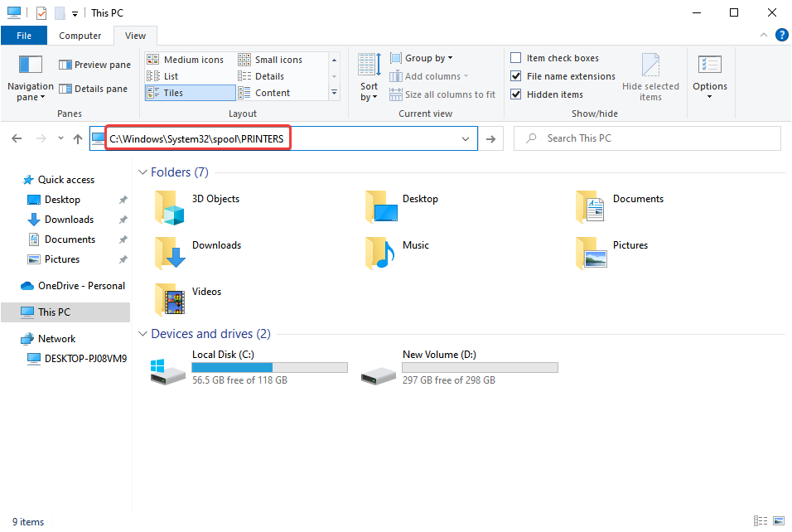
Task: Go forward with the forward arrow
Action: point(41,138)
